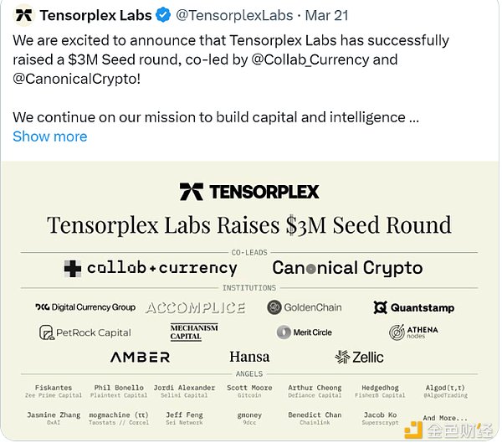Image resolution: width=502 pixels, height=448 pixels.
Task: Click the Quantstamp logo icon
Action: pos(381,307)
